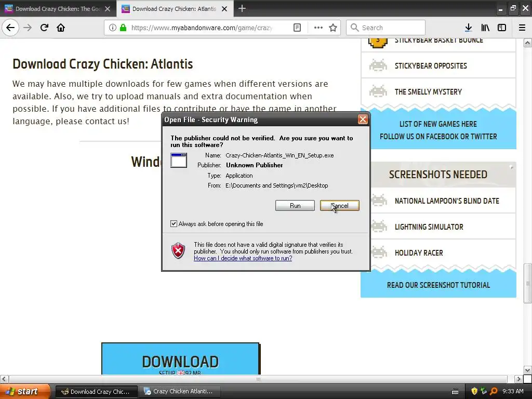Close the Security Warning with red X
Screen dimensions: 532x399
pyautogui.click(x=363, y=119)
